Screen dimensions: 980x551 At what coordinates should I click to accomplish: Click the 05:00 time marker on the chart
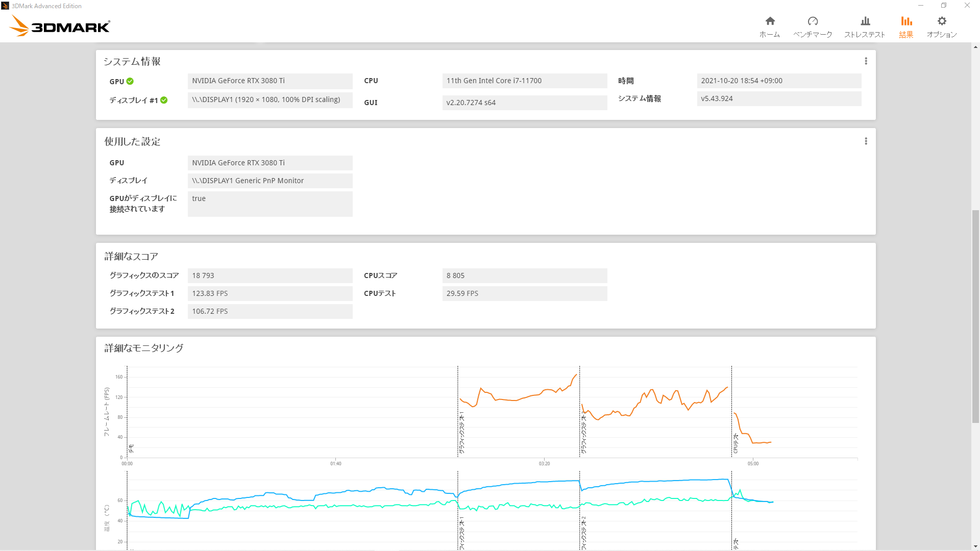(x=753, y=463)
